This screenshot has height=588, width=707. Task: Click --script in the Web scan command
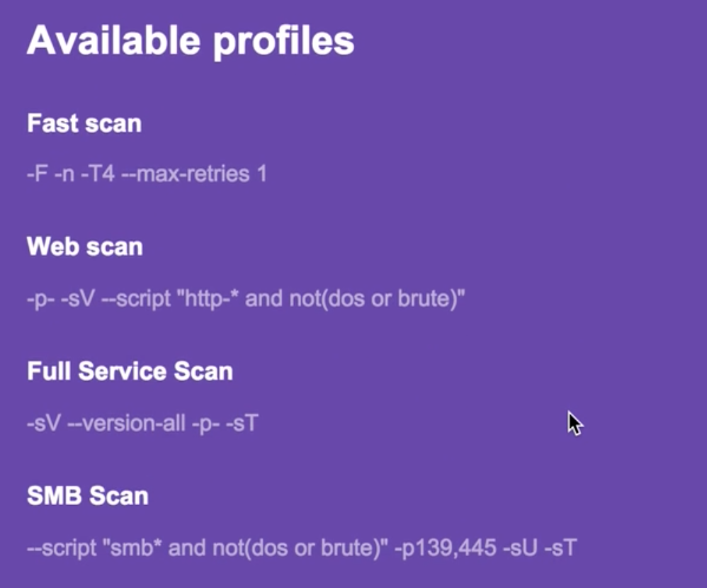[136, 300]
